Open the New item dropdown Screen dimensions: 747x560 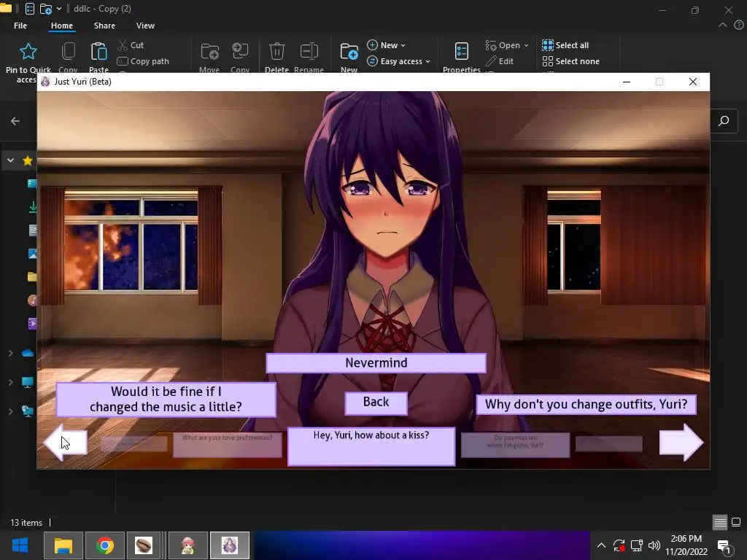coord(387,45)
